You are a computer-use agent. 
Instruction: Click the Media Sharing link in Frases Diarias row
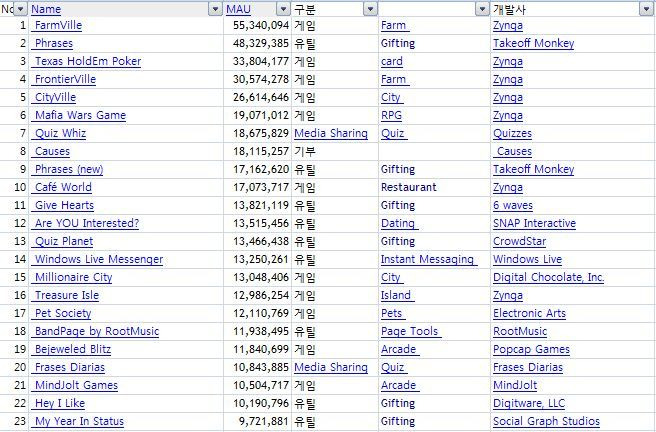331,367
